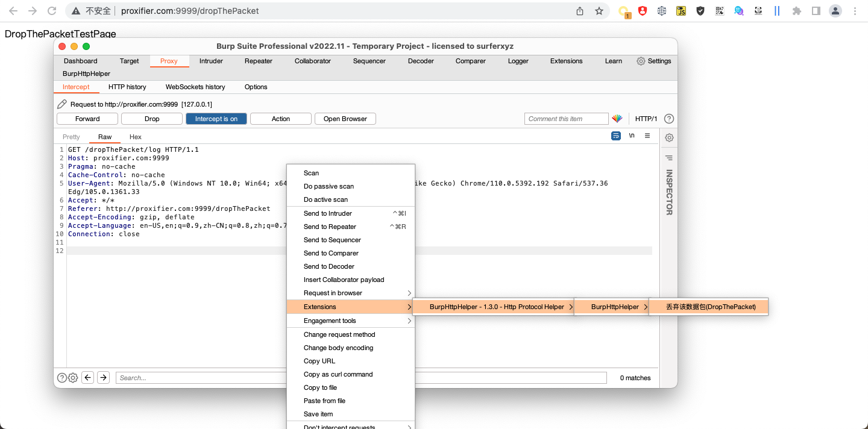Switch to the HTTP history tab
This screenshot has height=429, width=868.
point(127,87)
